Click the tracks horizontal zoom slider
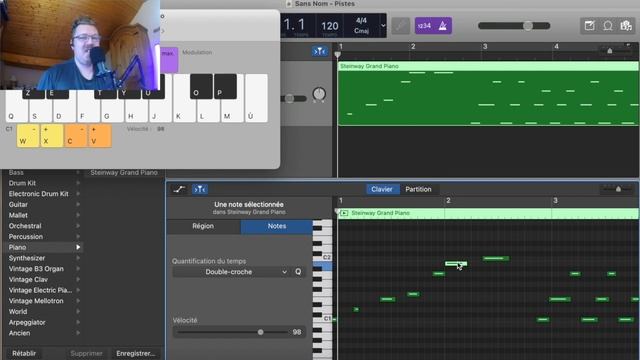 (x=616, y=51)
